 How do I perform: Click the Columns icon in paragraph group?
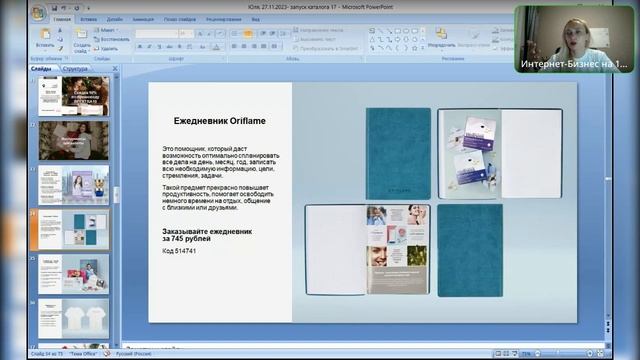(x=275, y=47)
